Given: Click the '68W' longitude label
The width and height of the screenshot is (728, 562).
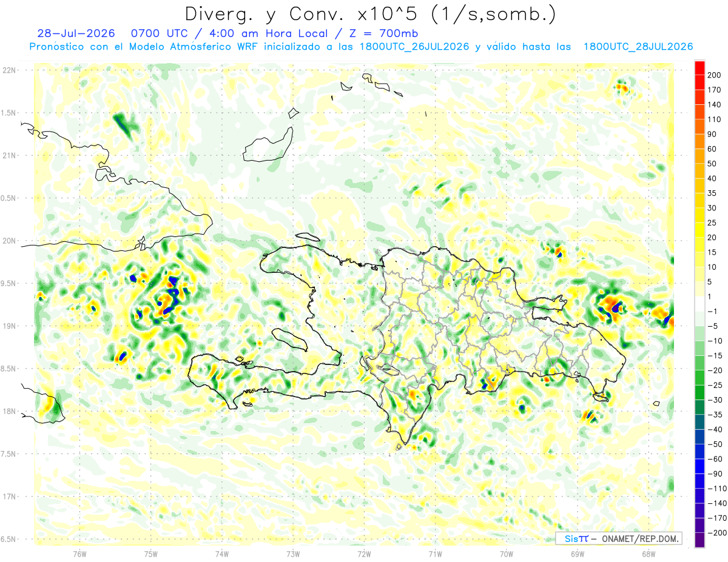Looking at the screenshot, I should [648, 553].
